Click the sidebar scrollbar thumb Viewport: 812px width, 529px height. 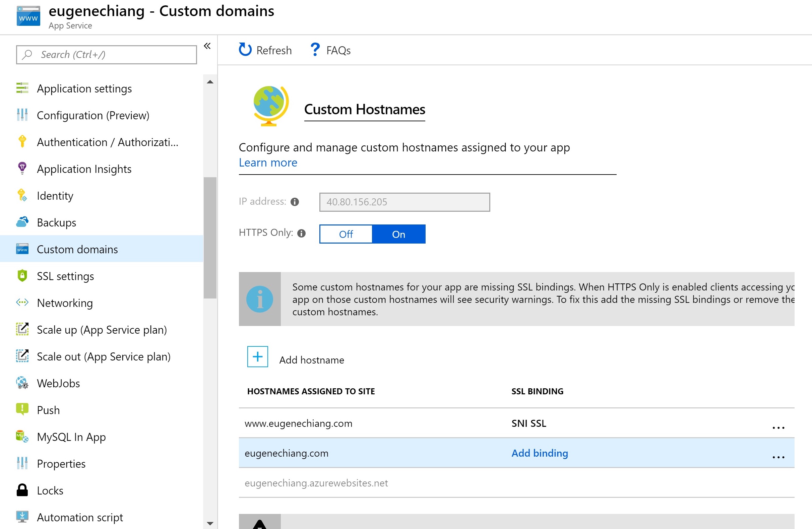coord(210,238)
